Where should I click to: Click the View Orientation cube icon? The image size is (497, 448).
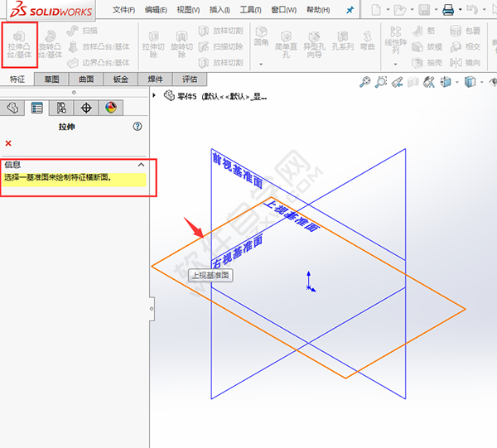[446, 82]
